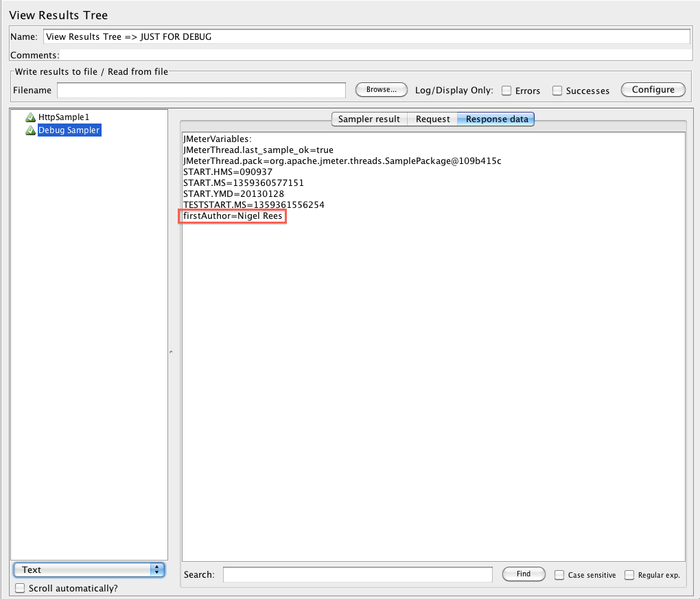Select HttpSample1 in the results tree
This screenshot has width=700, height=599.
[63, 117]
